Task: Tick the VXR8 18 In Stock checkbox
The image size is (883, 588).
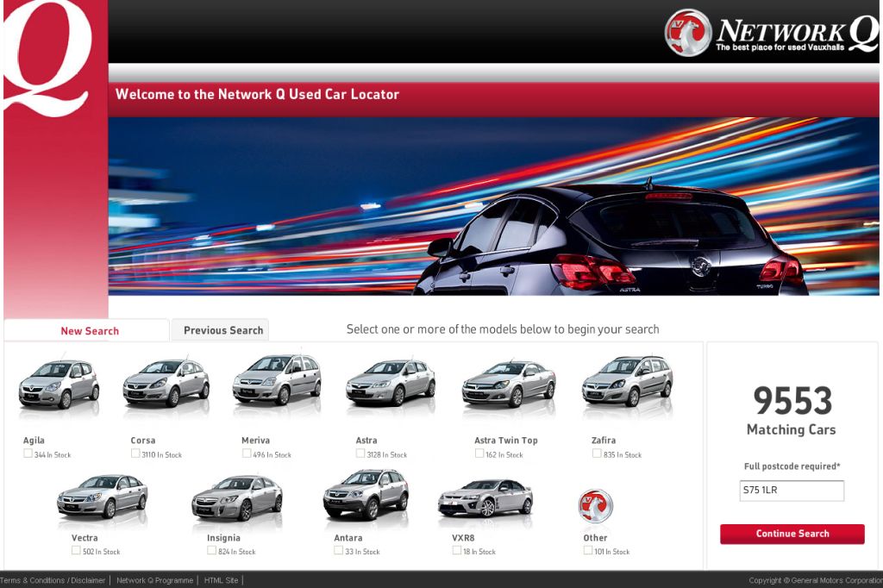Action: (457, 550)
